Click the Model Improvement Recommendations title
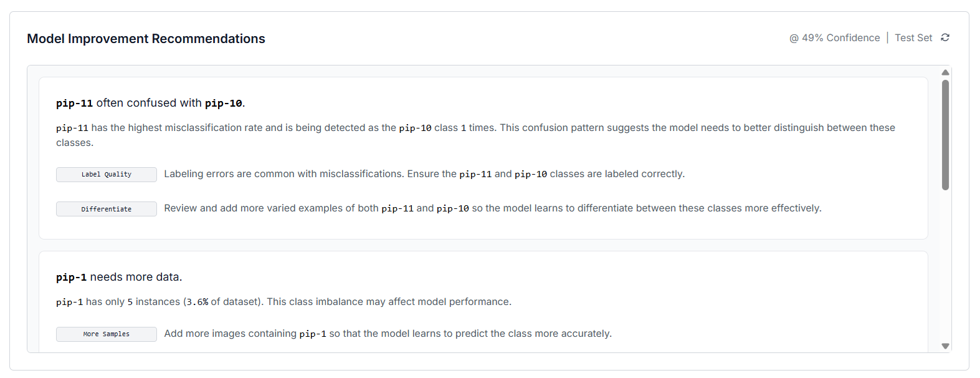The image size is (980, 378). point(146,39)
